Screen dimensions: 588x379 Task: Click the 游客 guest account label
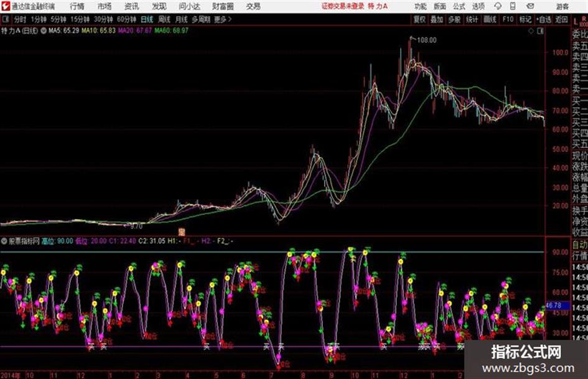[x=562, y=6]
